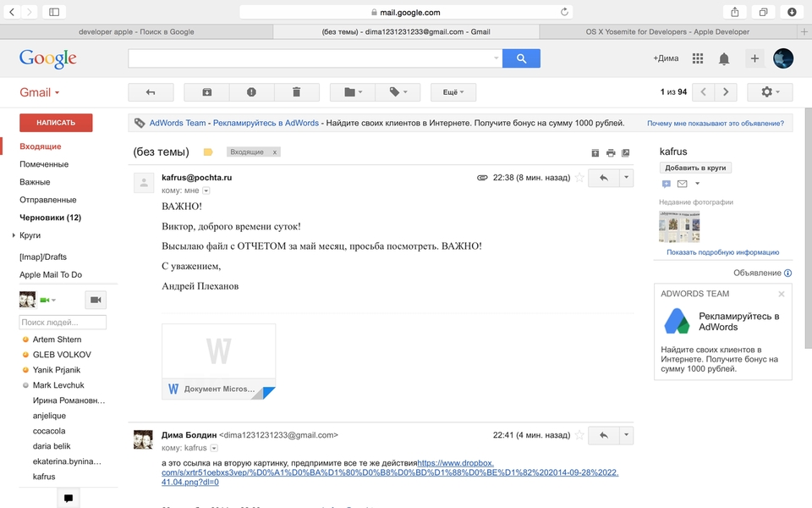
Task: Focus the Поиск людей field
Action: (63, 323)
